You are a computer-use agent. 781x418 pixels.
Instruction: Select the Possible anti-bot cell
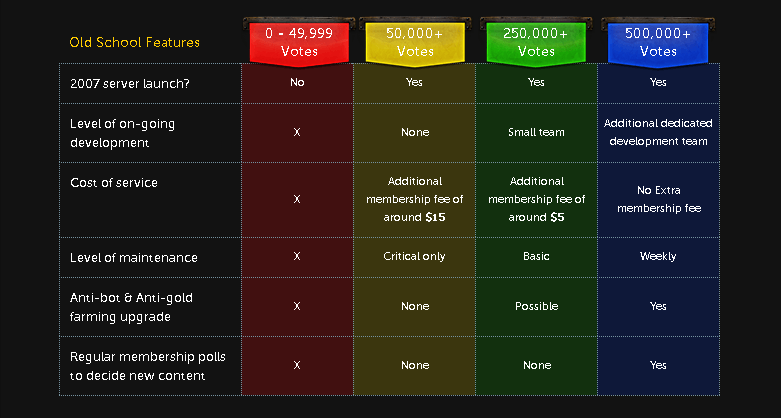pos(536,306)
